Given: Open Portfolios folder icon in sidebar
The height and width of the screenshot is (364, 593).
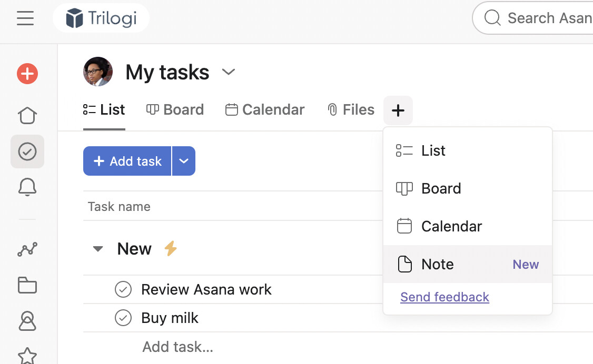Looking at the screenshot, I should 27,285.
